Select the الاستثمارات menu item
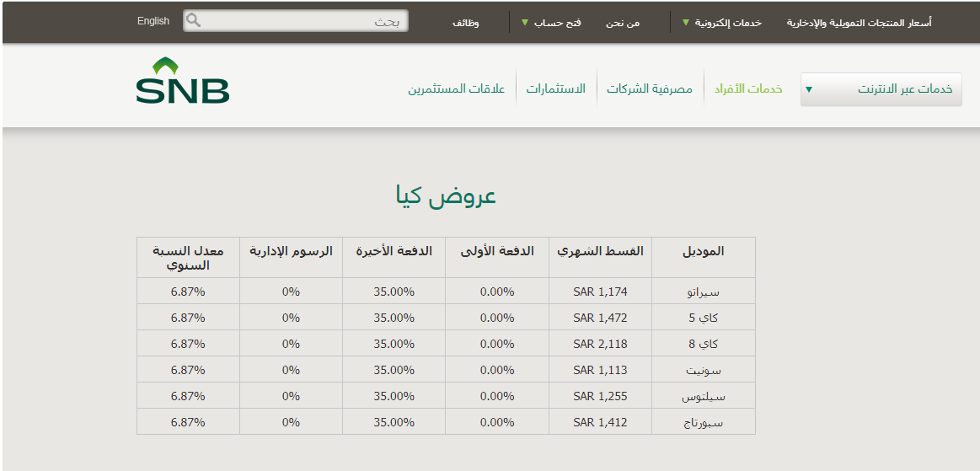Viewport: 980px width, 471px height. (x=555, y=88)
